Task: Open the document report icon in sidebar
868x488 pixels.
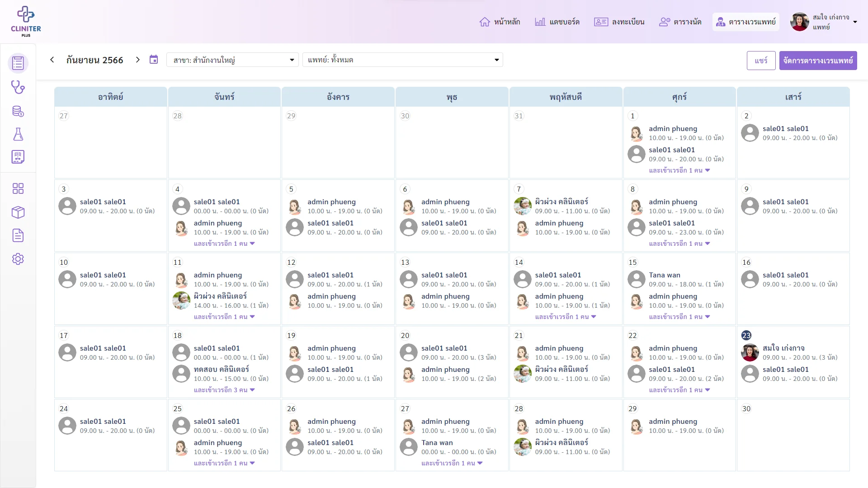Action: (x=18, y=235)
